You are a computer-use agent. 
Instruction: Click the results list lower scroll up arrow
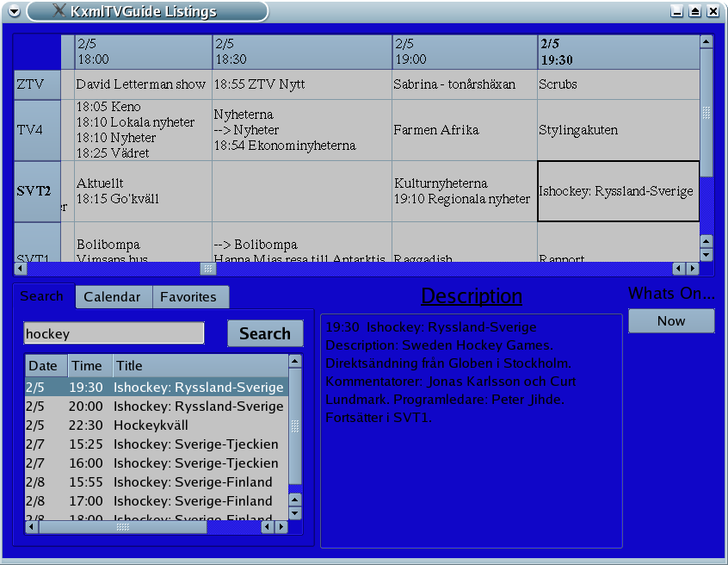[295, 500]
